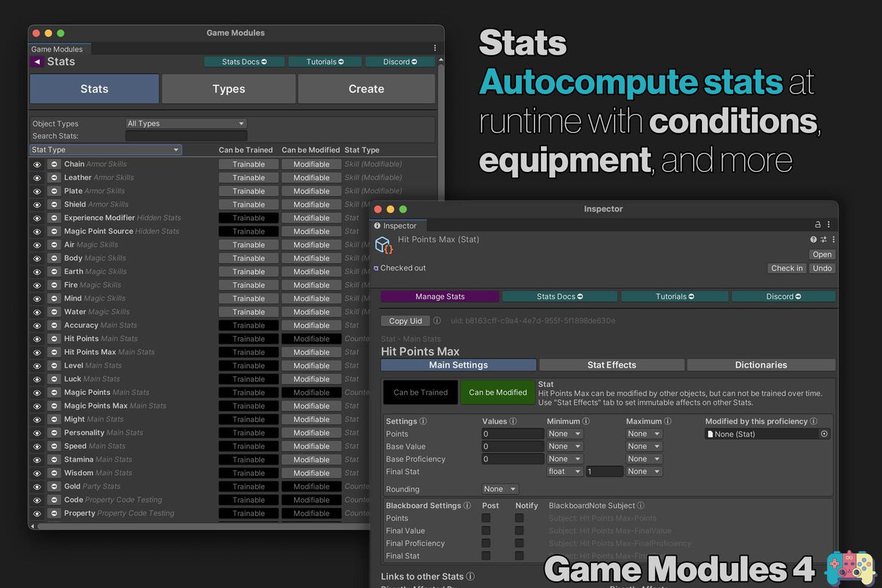The width and height of the screenshot is (882, 588).
Task: Click the Open button in Inspector
Action: tap(822, 254)
